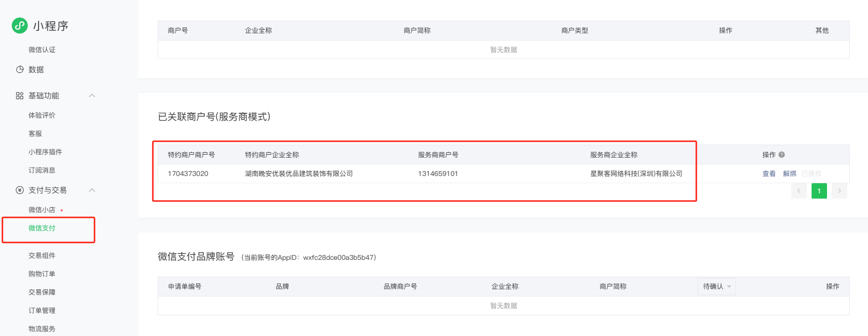Image resolution: width=868 pixels, height=336 pixels.
Task: Click 解绑 to unbind merchant 1704373020
Action: [790, 174]
